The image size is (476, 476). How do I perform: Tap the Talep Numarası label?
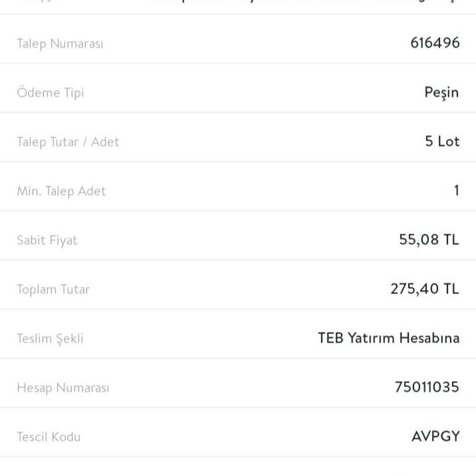60,43
